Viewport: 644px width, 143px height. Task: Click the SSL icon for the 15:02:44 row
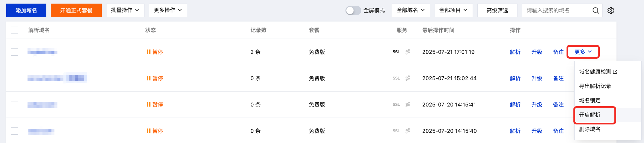(396, 78)
